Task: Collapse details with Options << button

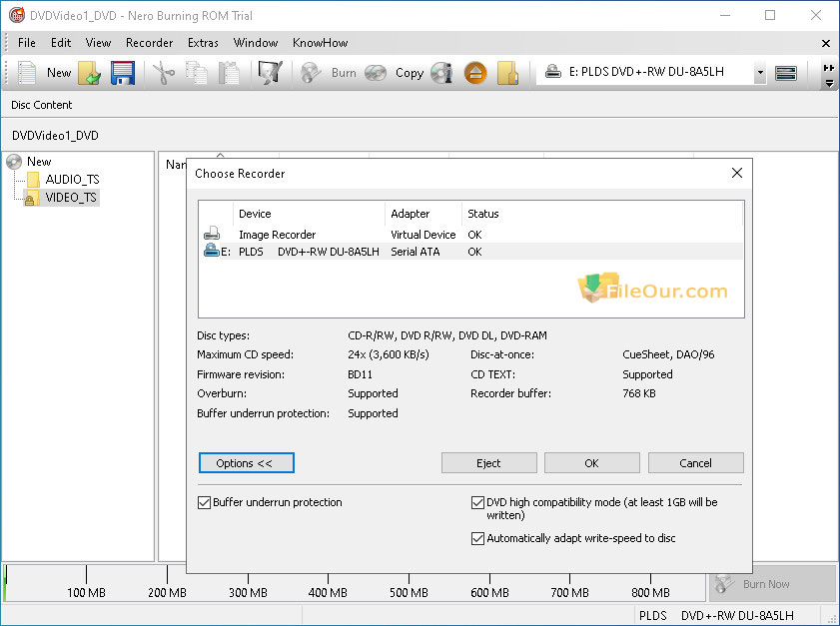Action: tap(247, 463)
